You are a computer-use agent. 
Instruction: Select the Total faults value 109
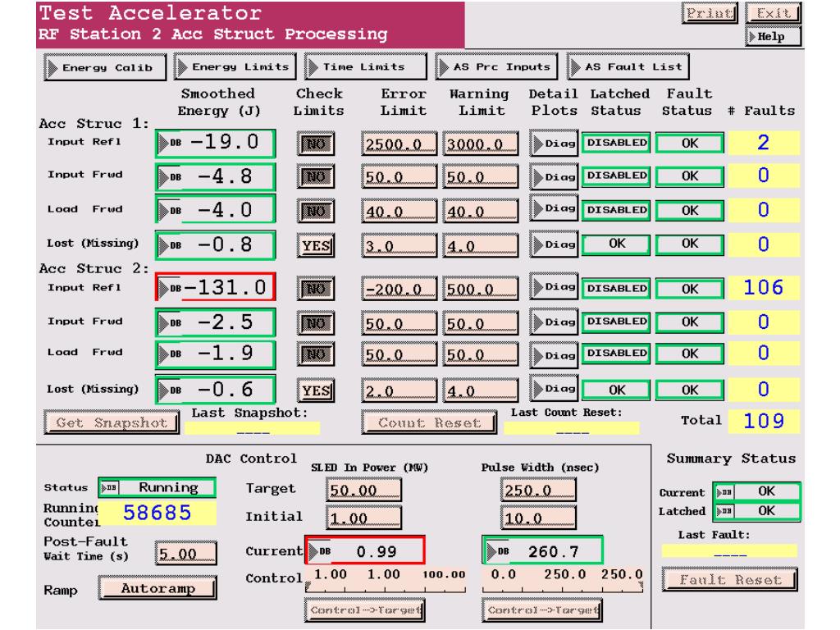(764, 421)
